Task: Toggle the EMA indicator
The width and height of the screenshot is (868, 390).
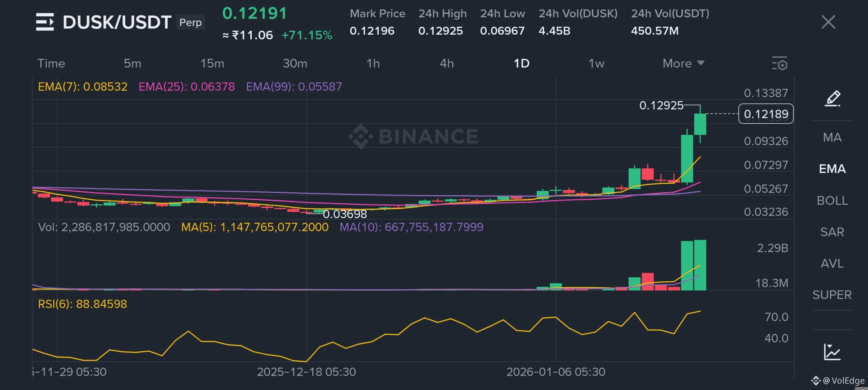Action: pos(832,169)
